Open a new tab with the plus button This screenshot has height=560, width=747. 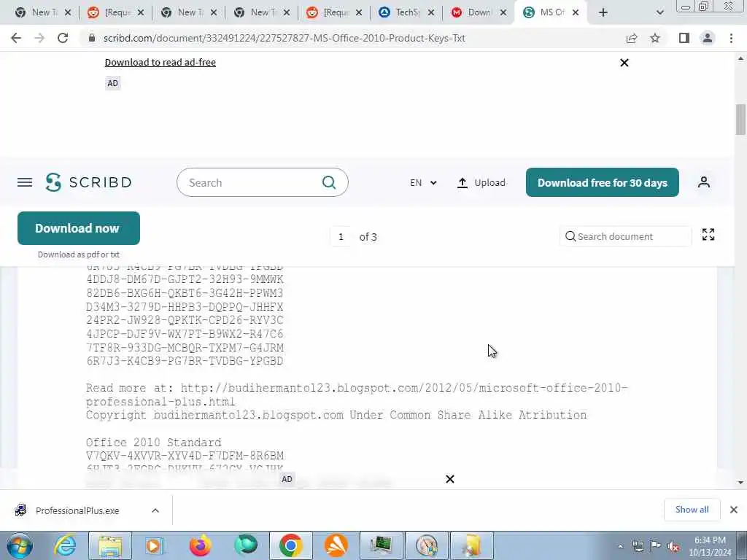tap(603, 12)
